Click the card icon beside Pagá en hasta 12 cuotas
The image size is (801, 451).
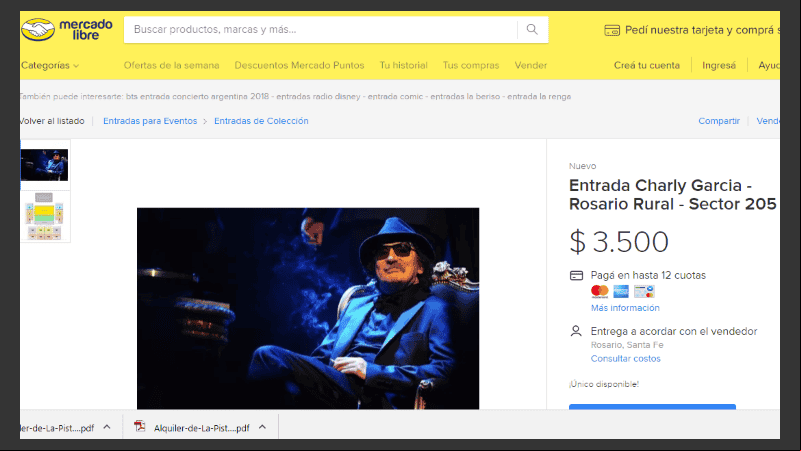click(x=576, y=276)
